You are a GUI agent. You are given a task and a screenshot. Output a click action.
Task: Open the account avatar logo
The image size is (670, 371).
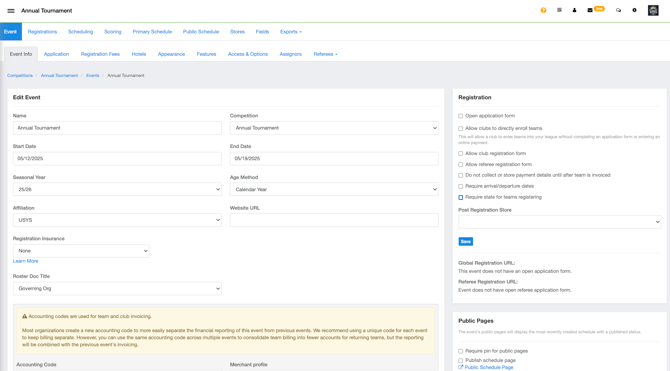[x=653, y=10]
